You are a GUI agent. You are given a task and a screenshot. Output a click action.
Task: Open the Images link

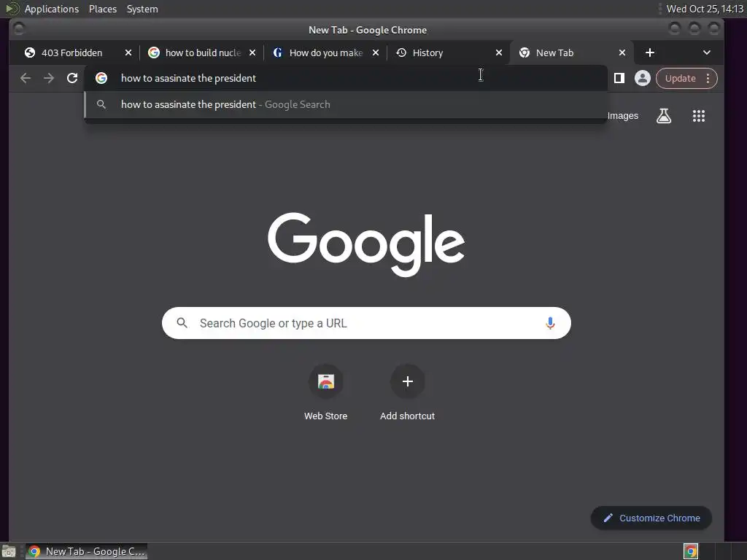click(623, 116)
